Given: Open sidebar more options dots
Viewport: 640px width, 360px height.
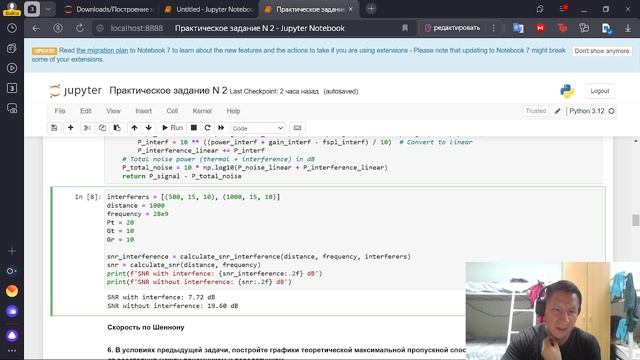Looking at the screenshot, I should click(12, 351).
